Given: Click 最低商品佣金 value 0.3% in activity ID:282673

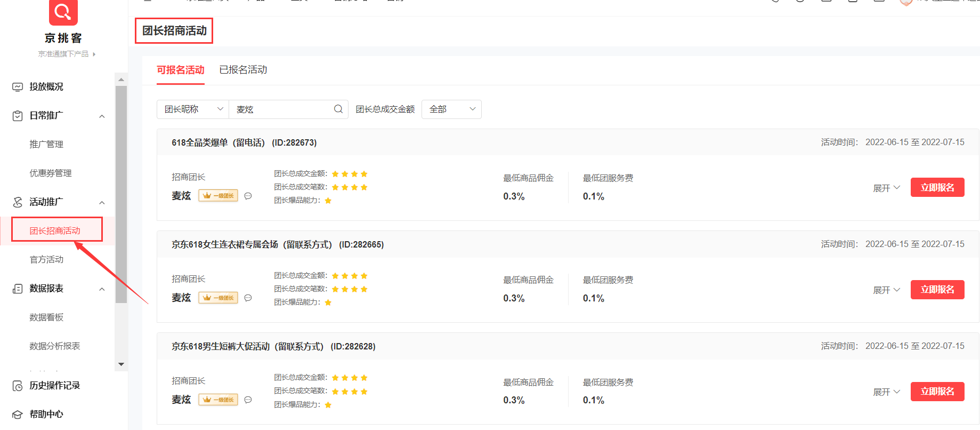Looking at the screenshot, I should pos(514,196).
